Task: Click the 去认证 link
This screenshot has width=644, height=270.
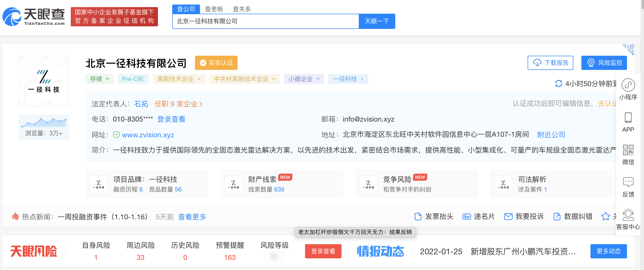Action: click(607, 103)
